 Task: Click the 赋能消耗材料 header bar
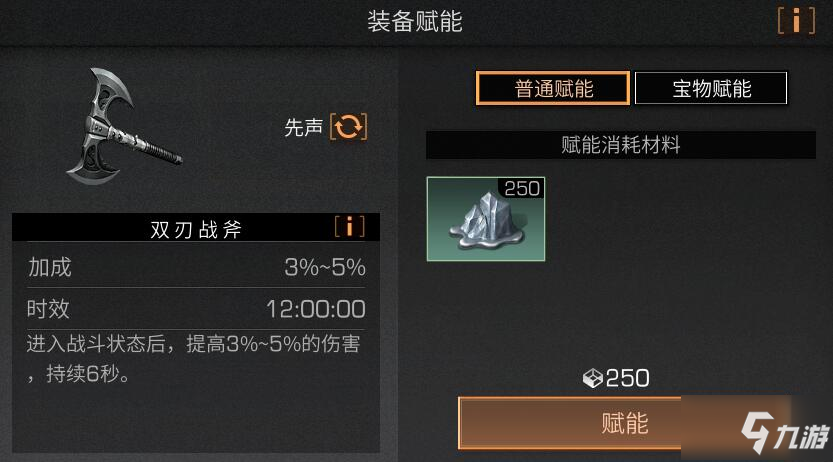point(620,144)
